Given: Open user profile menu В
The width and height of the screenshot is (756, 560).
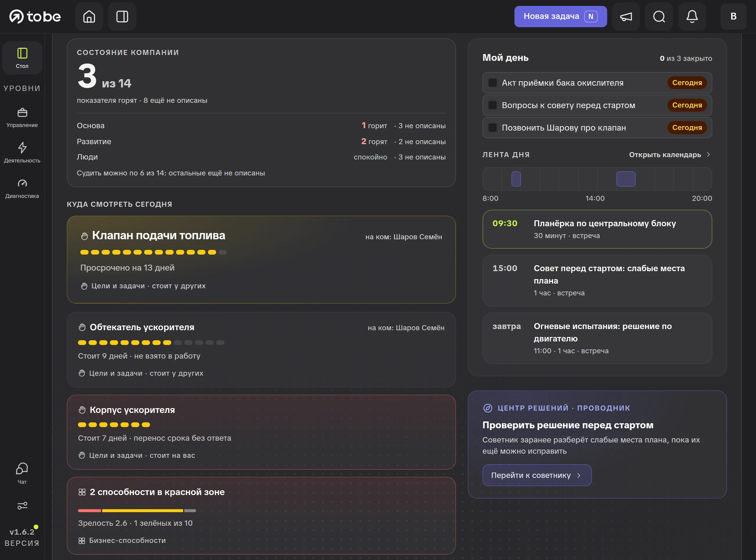Looking at the screenshot, I should tap(733, 16).
